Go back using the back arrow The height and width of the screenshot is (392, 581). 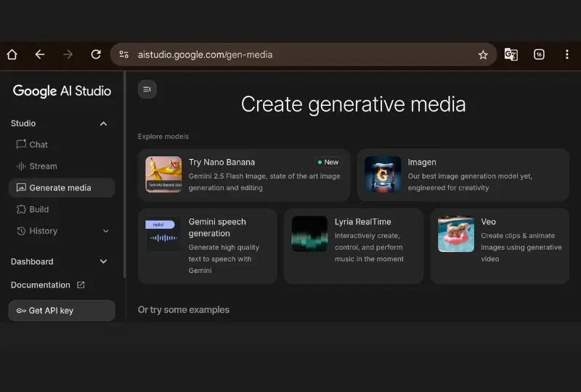tap(40, 54)
